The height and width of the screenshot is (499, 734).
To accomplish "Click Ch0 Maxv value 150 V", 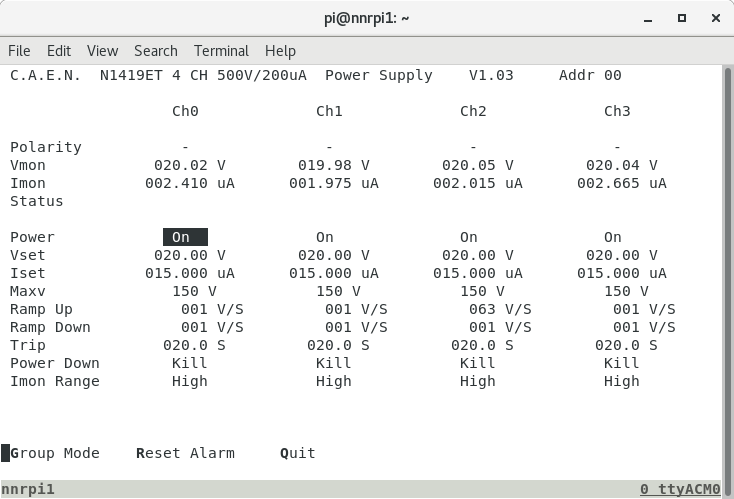I will pos(194,291).
